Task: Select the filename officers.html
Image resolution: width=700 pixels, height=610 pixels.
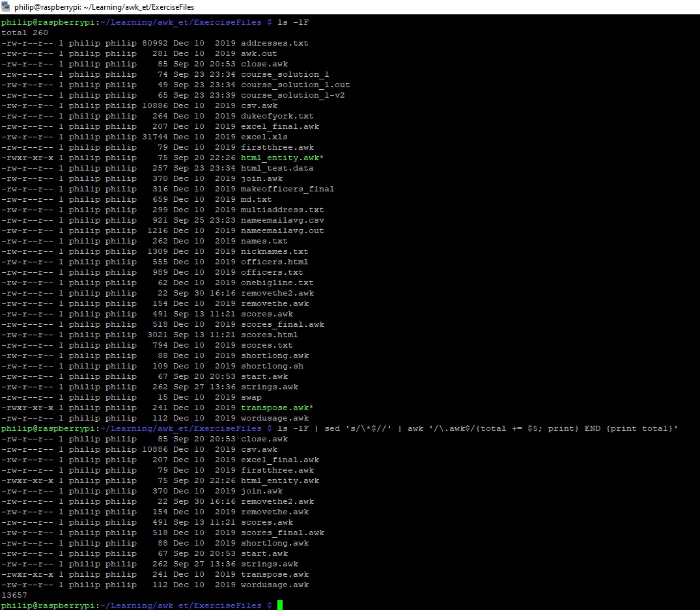Action: [x=275, y=262]
